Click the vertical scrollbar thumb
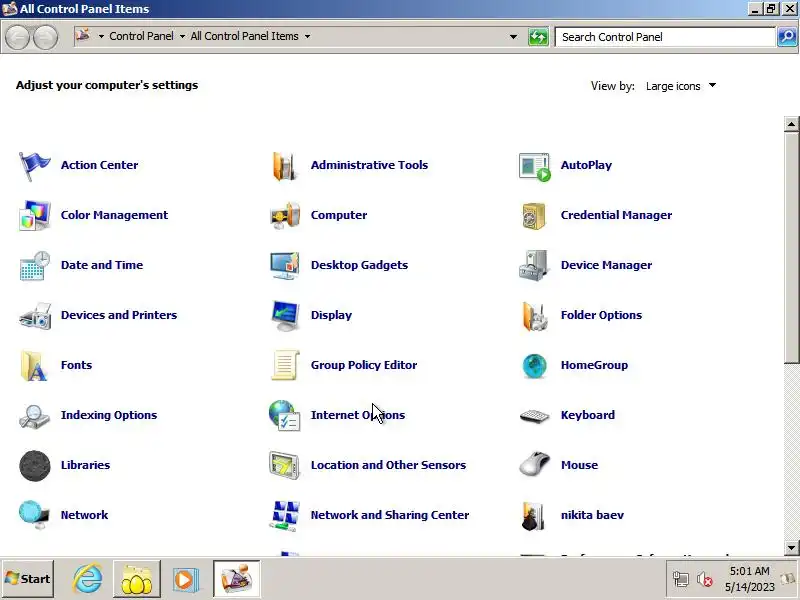 click(x=791, y=247)
